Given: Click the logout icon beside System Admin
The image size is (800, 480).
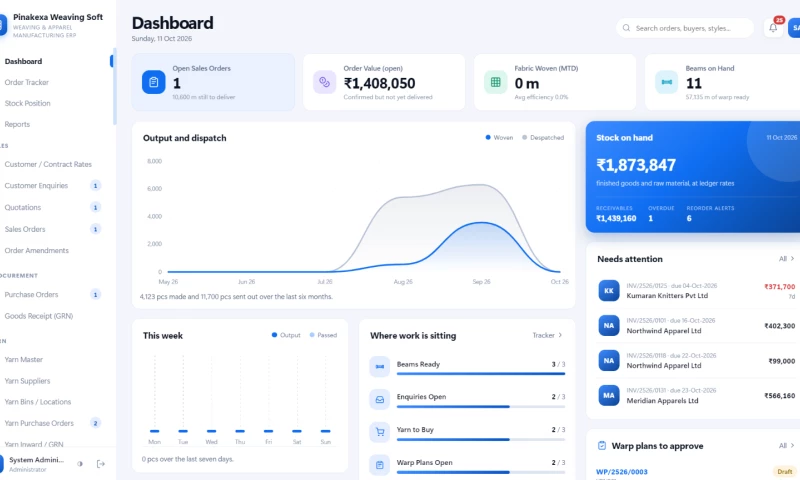Looking at the screenshot, I should 101,464.
